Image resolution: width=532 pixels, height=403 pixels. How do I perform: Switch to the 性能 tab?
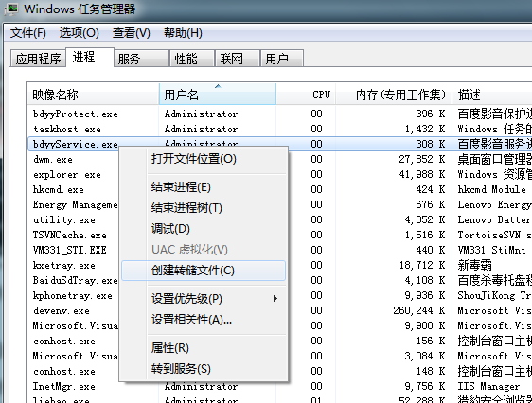click(x=192, y=59)
